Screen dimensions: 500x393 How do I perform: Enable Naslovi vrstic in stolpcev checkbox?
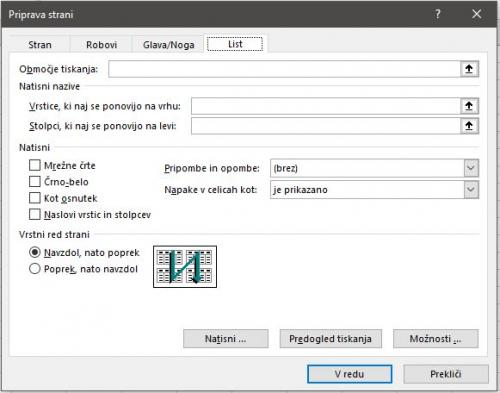click(x=35, y=214)
